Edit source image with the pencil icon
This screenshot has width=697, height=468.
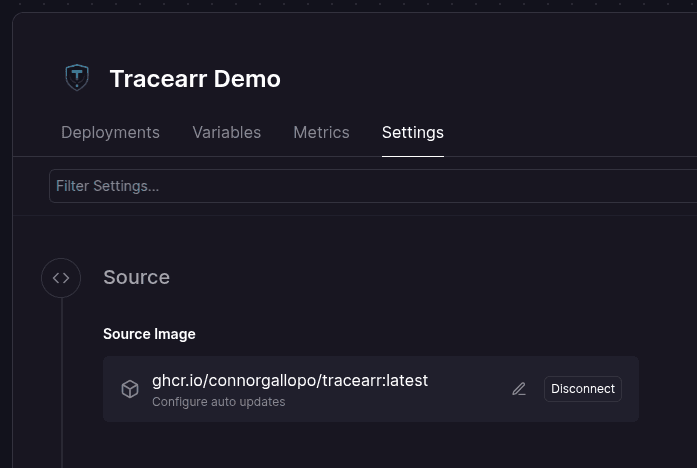[519, 389]
